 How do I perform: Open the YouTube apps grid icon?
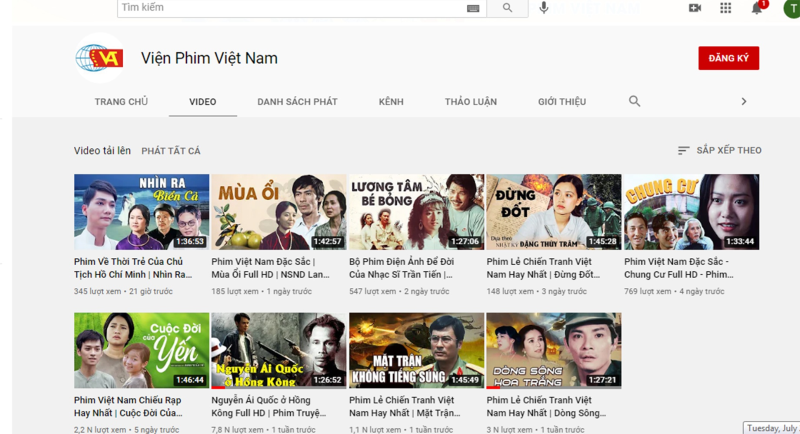point(726,8)
